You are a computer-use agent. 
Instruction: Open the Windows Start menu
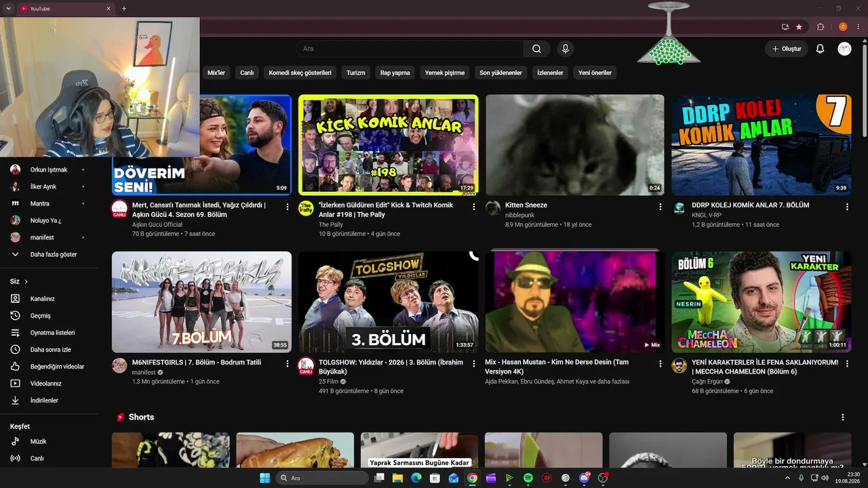(264, 478)
